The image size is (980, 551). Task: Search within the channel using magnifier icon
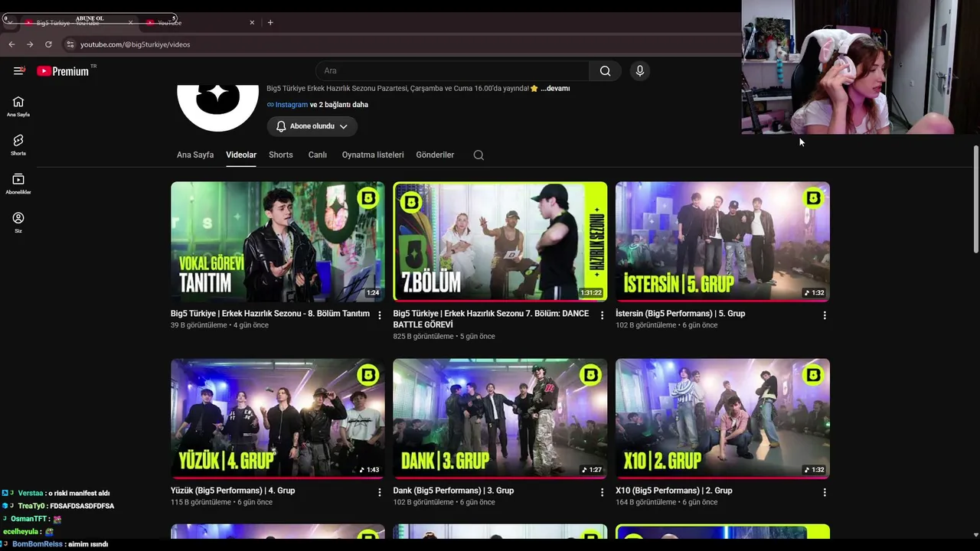point(479,155)
